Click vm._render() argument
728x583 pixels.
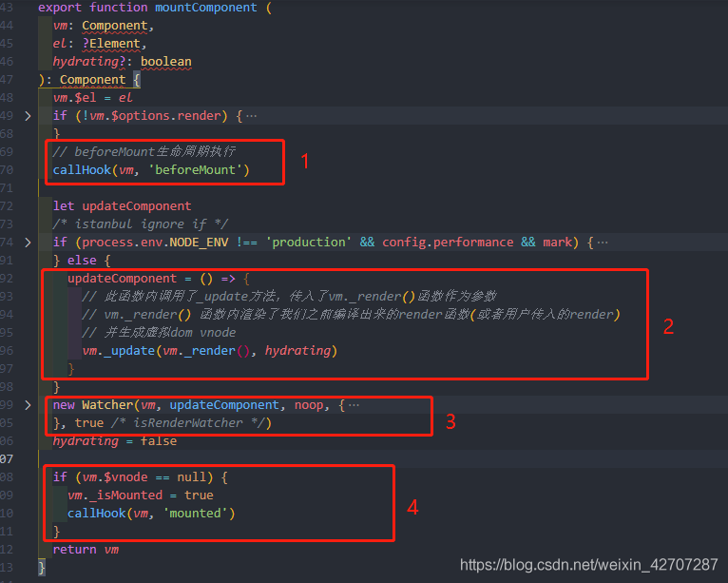coord(206,351)
